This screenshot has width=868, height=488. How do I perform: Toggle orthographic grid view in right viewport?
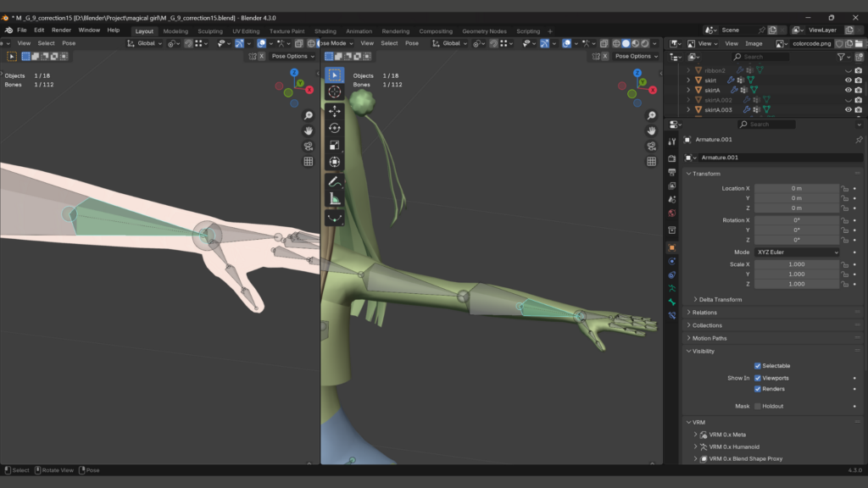651,161
